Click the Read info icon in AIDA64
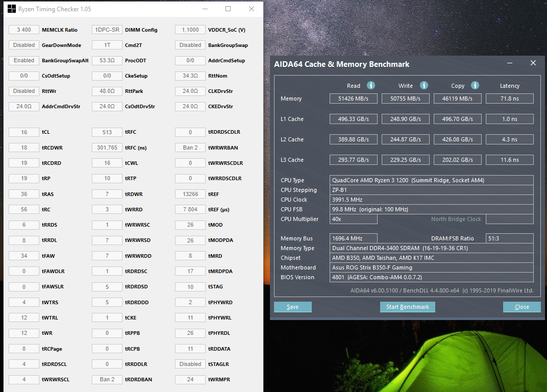547x392 pixels. tap(371, 86)
